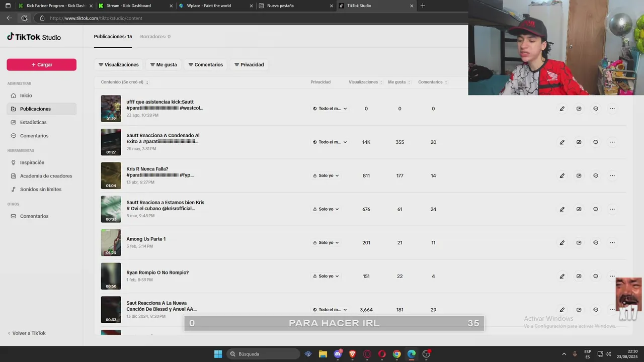This screenshot has height=362, width=644.
Task: Open 'Academia de creadores' in the sidebar
Action: click(41, 176)
